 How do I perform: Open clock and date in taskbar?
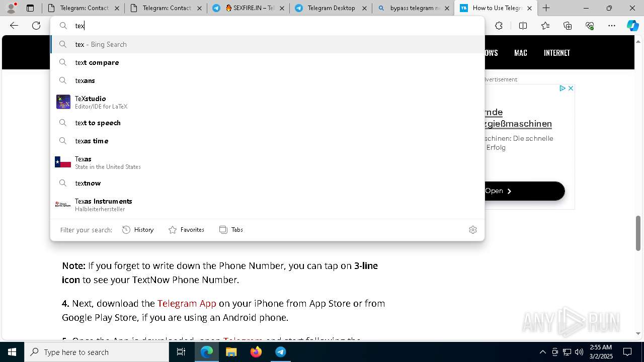pos(600,352)
